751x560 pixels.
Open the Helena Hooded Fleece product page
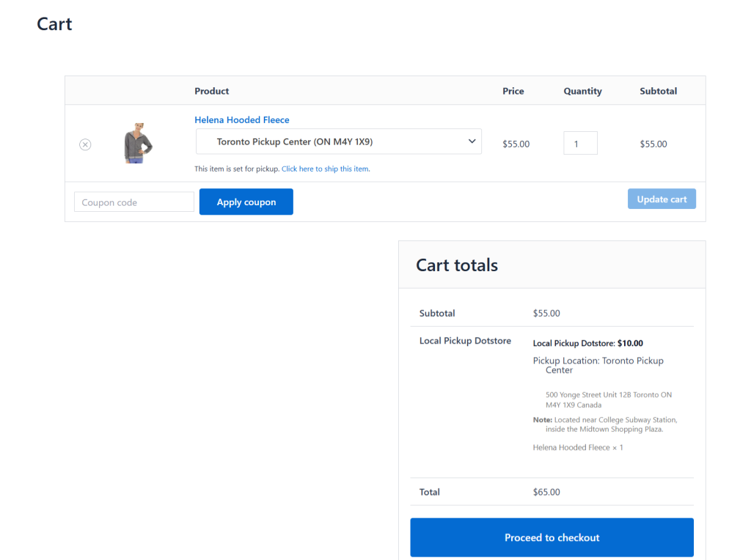click(x=242, y=119)
